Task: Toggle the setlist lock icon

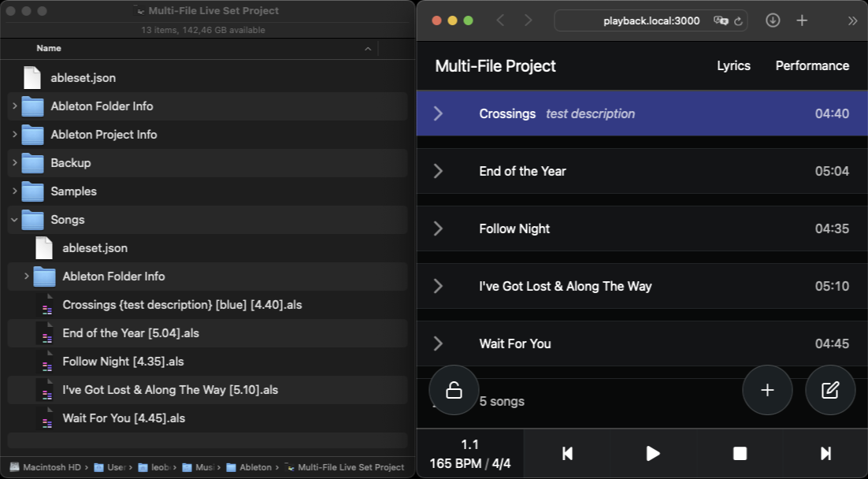Action: click(454, 389)
